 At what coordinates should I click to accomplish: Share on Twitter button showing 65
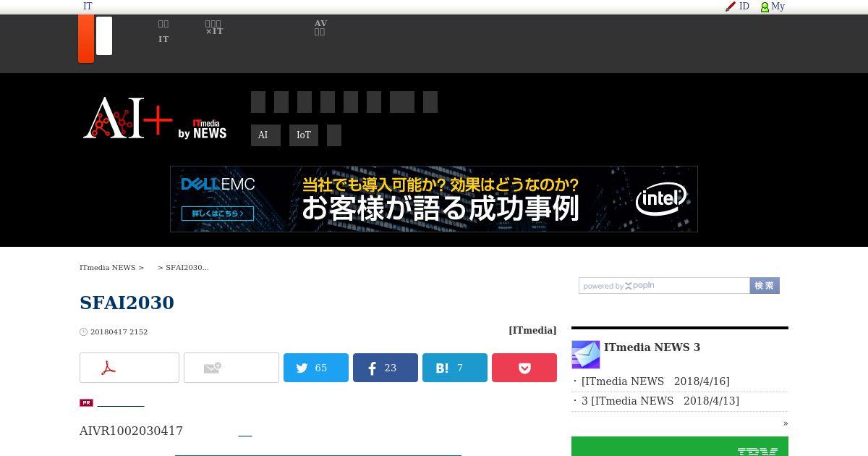[316, 368]
